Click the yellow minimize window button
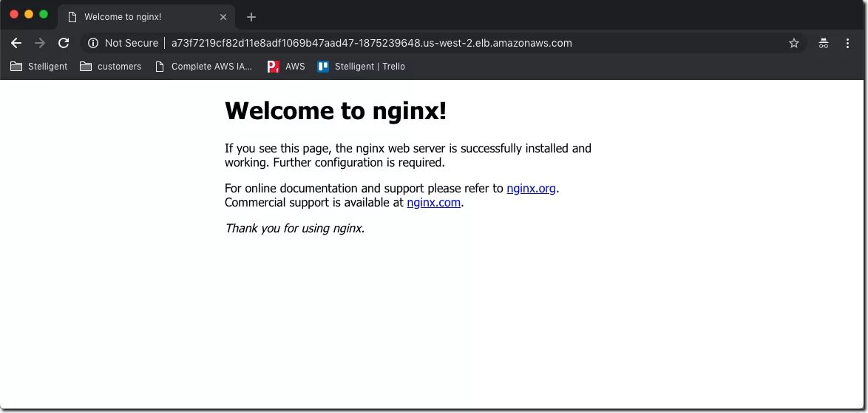This screenshot has width=868, height=413. 29,14
